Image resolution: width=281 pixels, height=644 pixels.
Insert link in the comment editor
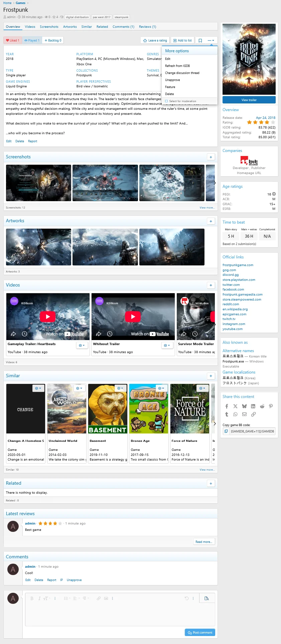99,598
